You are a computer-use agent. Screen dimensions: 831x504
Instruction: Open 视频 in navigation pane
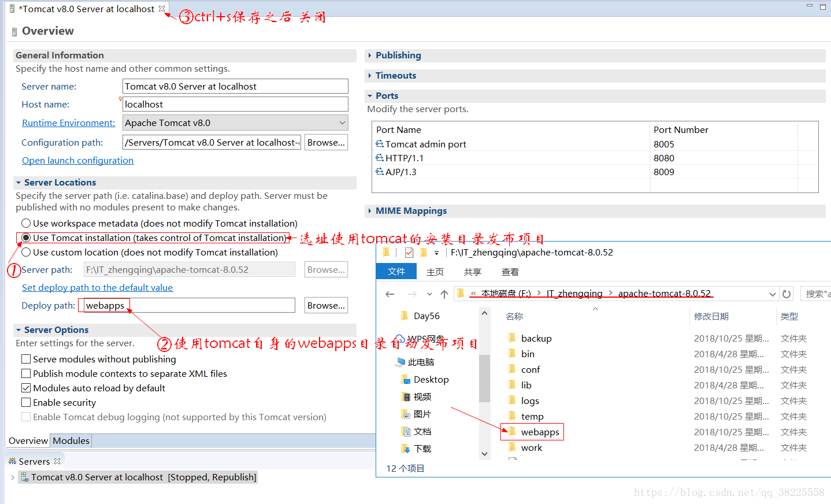pos(416,396)
